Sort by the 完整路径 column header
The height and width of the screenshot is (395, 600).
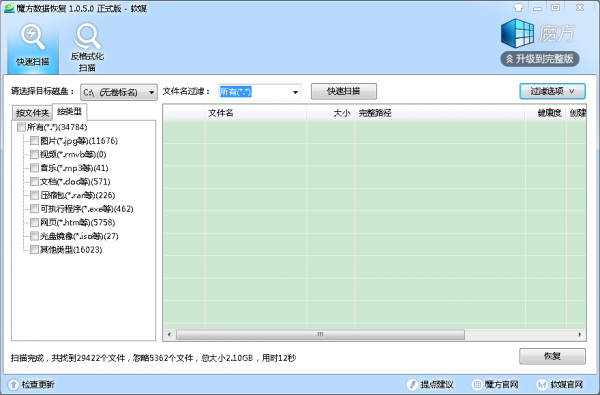440,113
